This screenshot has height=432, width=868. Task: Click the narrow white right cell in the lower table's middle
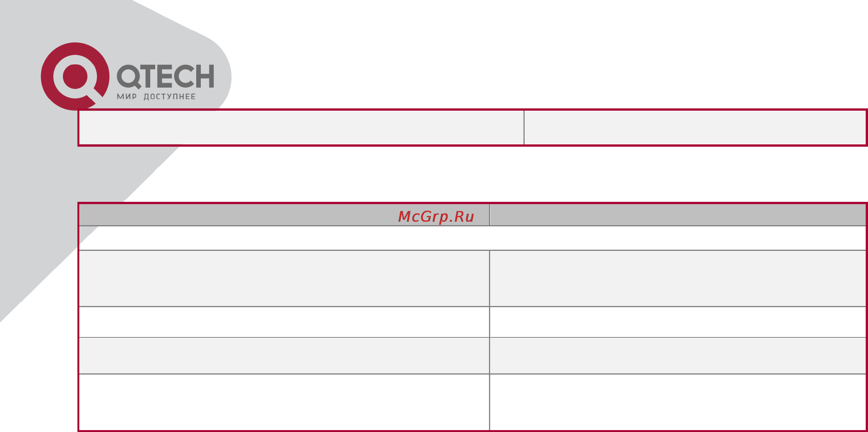tap(678, 322)
